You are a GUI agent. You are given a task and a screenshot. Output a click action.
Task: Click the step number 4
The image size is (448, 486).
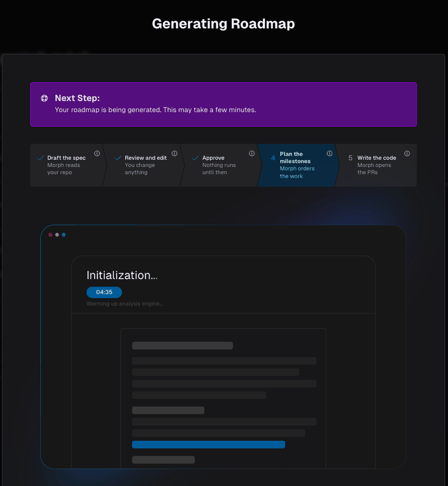click(273, 158)
